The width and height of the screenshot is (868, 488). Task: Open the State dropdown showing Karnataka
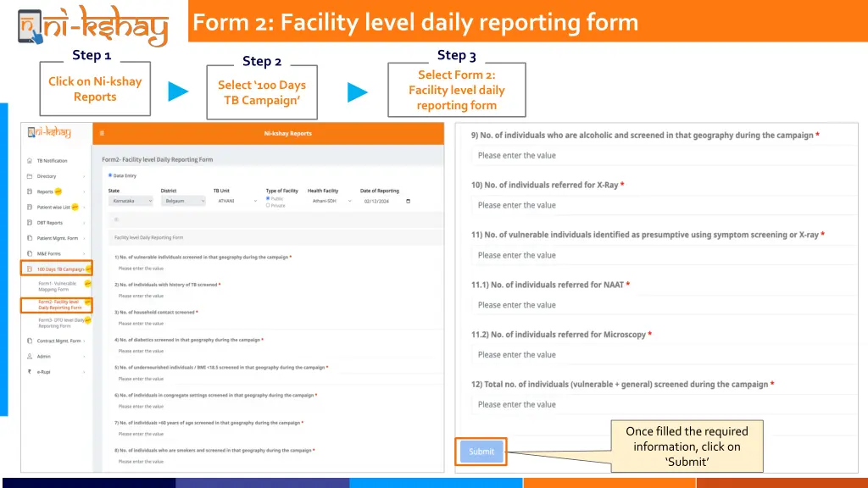click(131, 201)
